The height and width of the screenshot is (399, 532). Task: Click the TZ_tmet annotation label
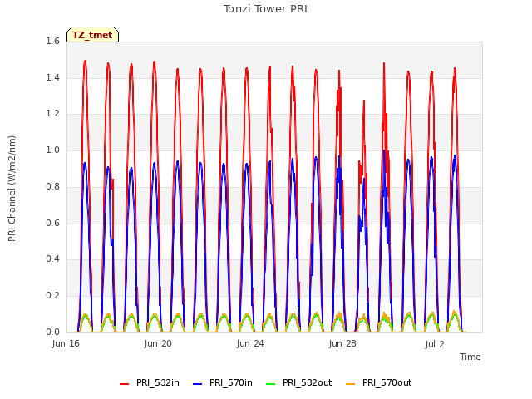tap(92, 35)
